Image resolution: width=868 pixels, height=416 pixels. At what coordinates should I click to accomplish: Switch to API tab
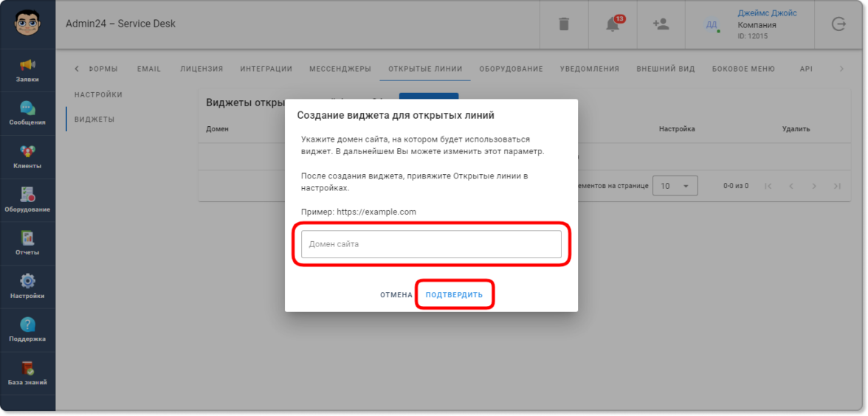(806, 69)
